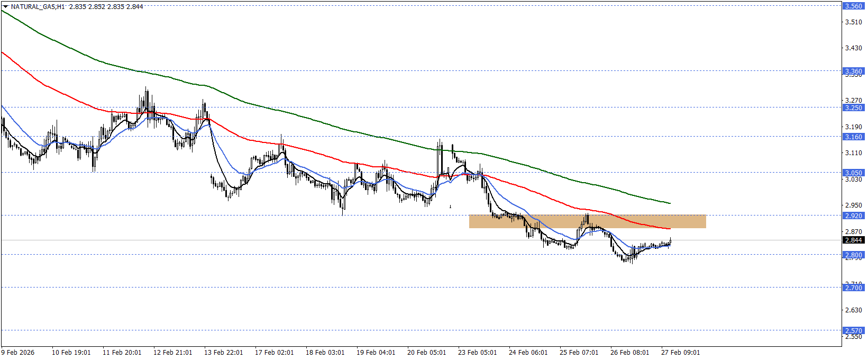
Task: Select the 3.250 horizontal level label
Action: pos(853,107)
